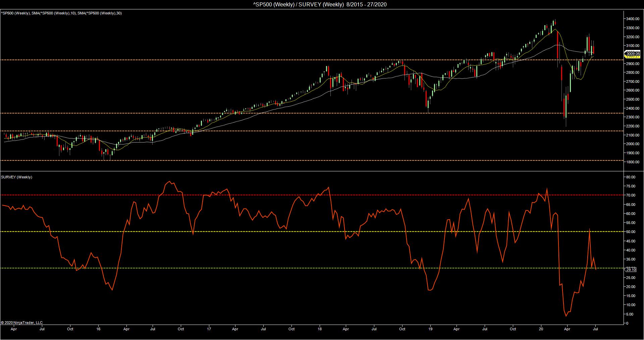Click the 80.00 label on survey axis
The image size is (644, 340).
[631, 177]
